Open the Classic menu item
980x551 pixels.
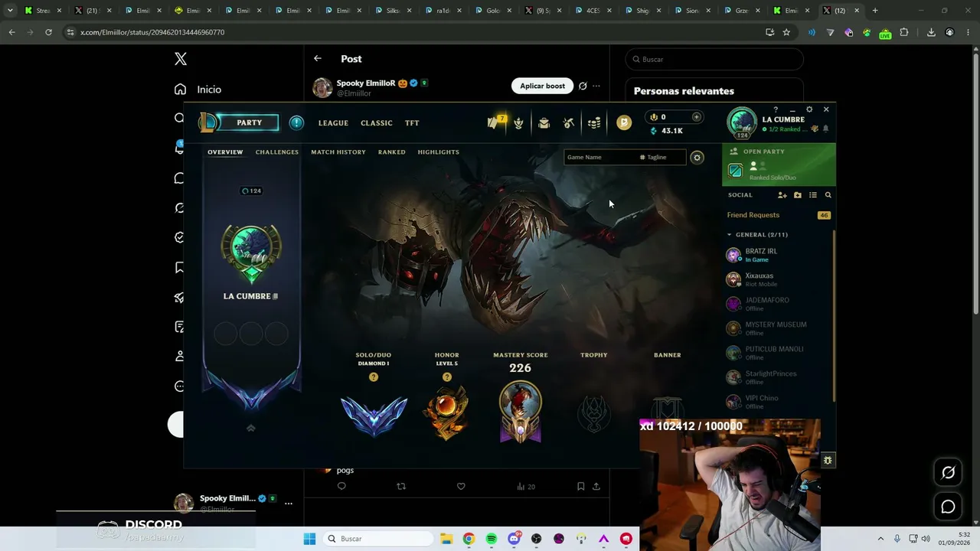pos(377,123)
